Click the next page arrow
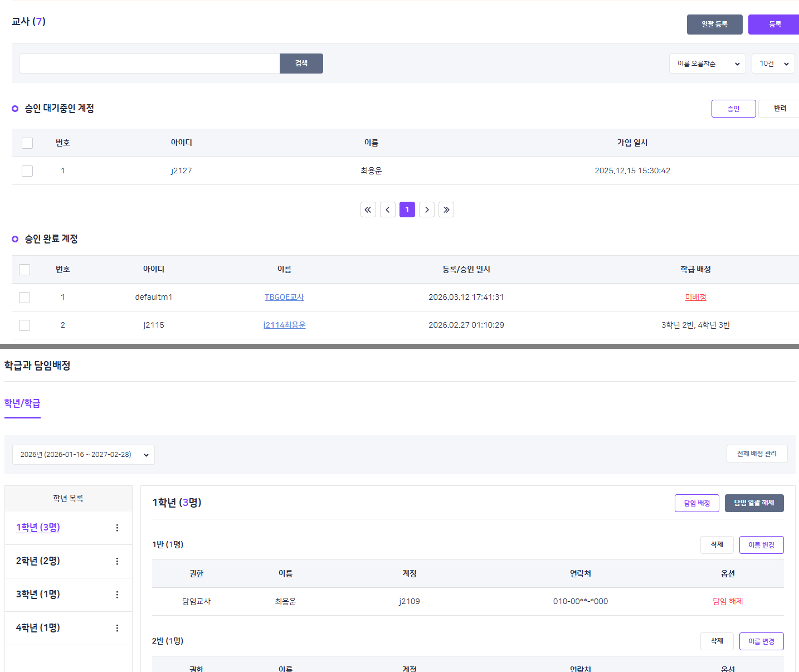The image size is (799, 672). 427,210
